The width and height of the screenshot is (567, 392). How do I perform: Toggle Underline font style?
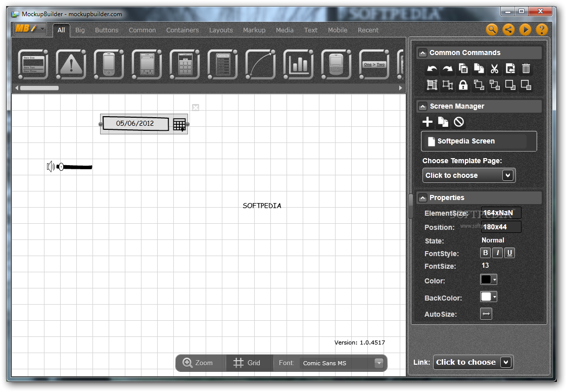point(509,253)
